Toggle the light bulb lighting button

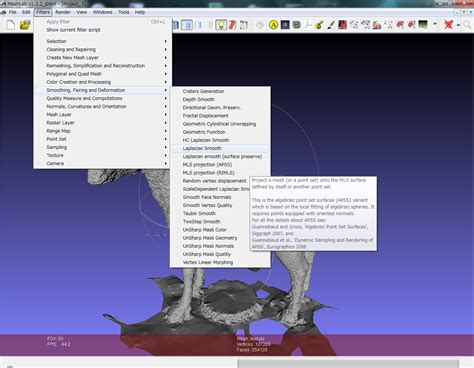221,25
